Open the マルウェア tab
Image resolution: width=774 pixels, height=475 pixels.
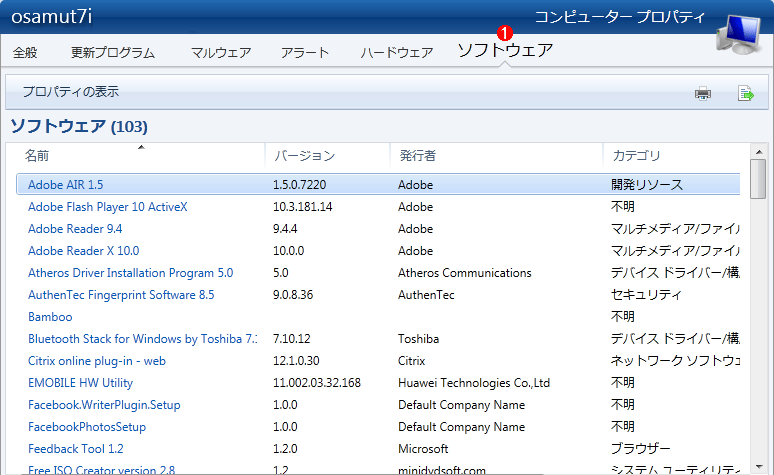pyautogui.click(x=221, y=52)
